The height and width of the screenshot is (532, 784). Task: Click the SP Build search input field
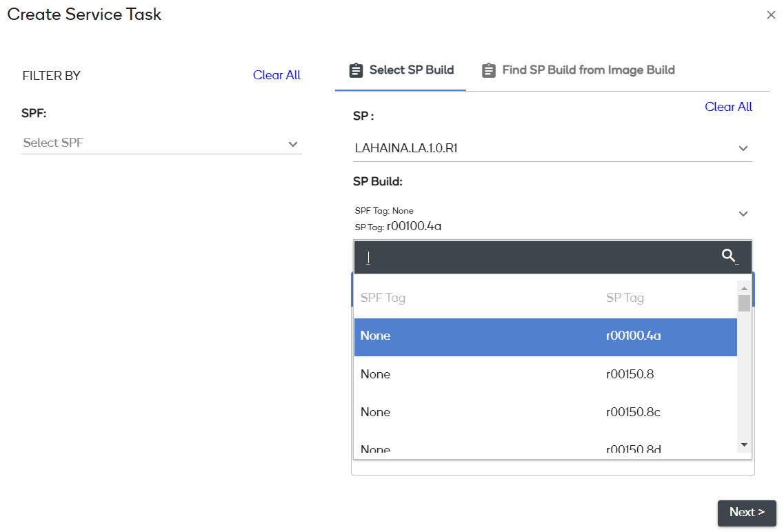tap(538, 257)
